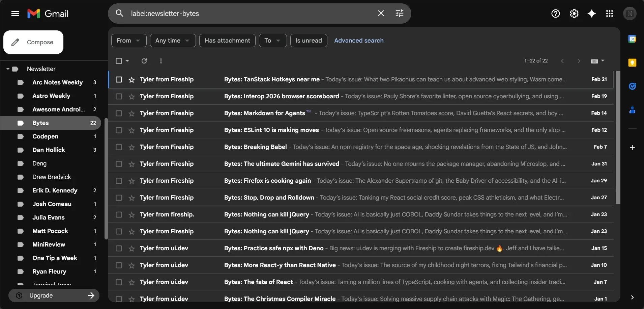
Task: Open Contacts side panel icon
Action: pos(632,110)
